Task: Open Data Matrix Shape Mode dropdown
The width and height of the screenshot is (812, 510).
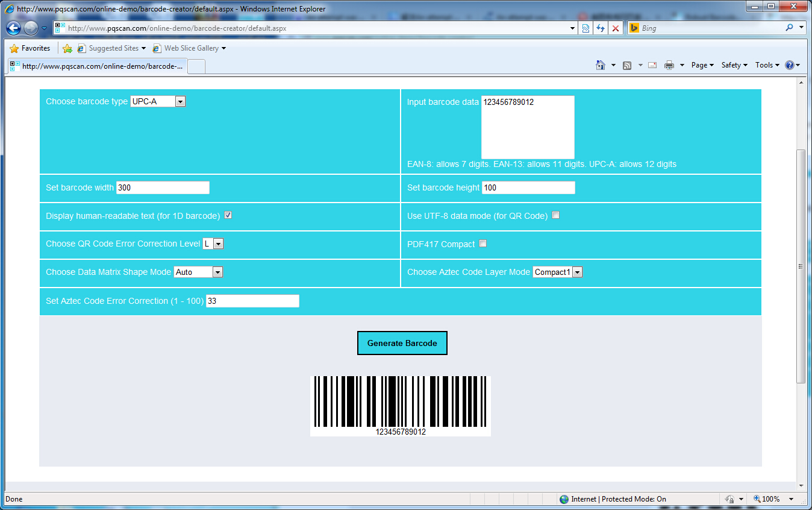Action: pyautogui.click(x=198, y=272)
